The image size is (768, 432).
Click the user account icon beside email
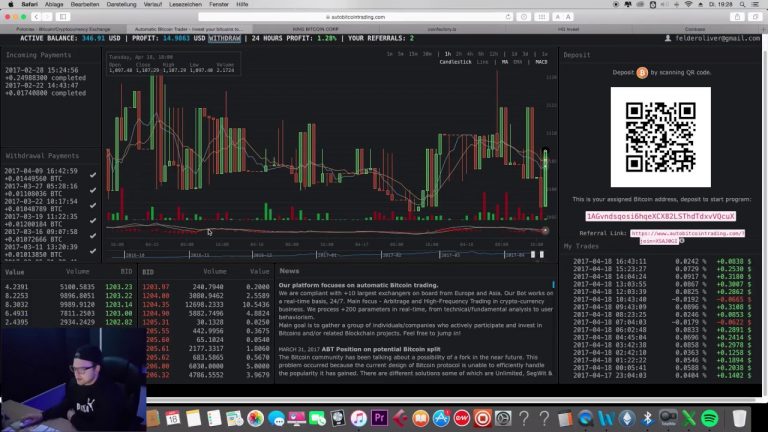pyautogui.click(x=668, y=38)
